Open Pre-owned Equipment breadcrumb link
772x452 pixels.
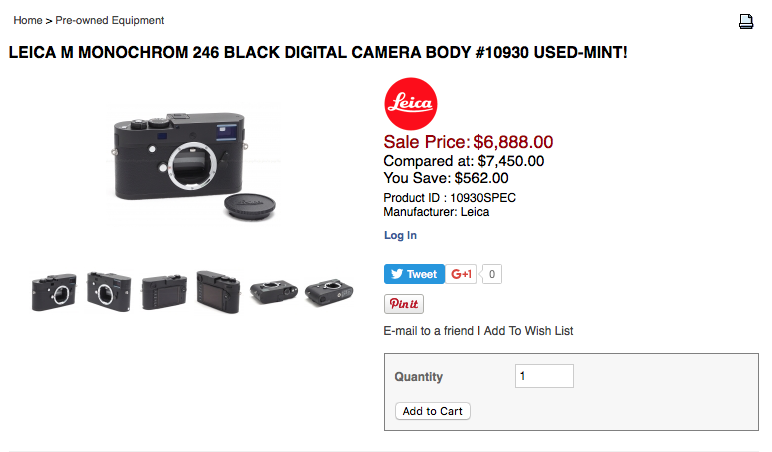pyautogui.click(x=109, y=20)
